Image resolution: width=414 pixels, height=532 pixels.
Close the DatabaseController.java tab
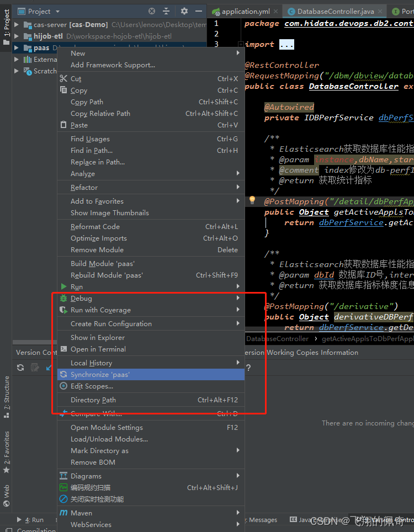point(380,12)
